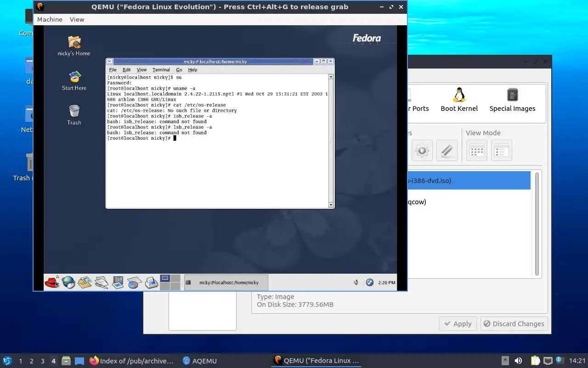Expand the host system tray arrow

[505, 361]
